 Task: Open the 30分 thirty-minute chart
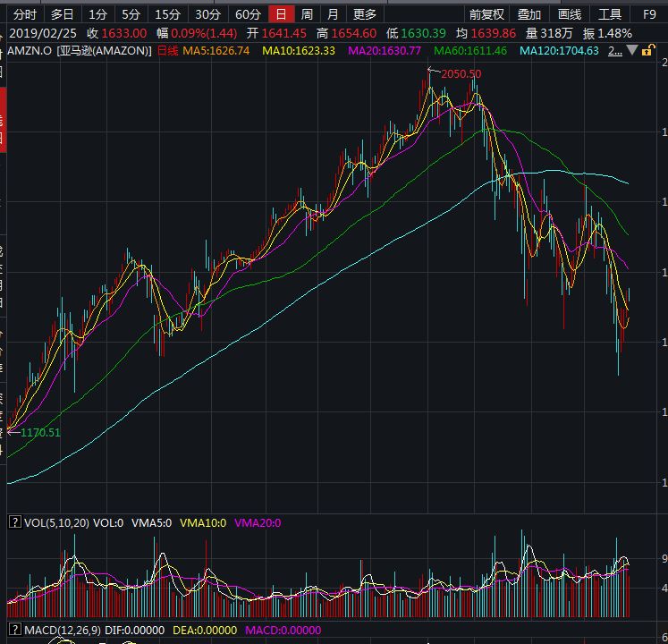click(207, 14)
